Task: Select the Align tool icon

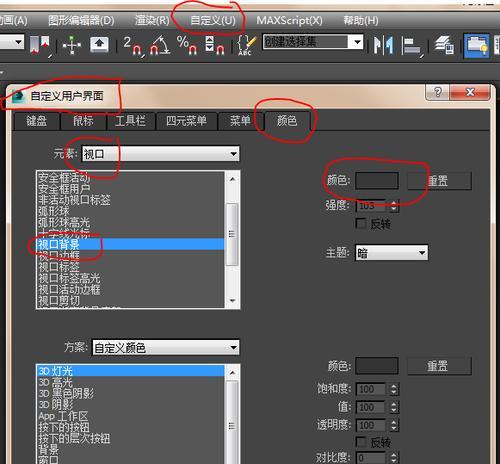Action: [412, 46]
